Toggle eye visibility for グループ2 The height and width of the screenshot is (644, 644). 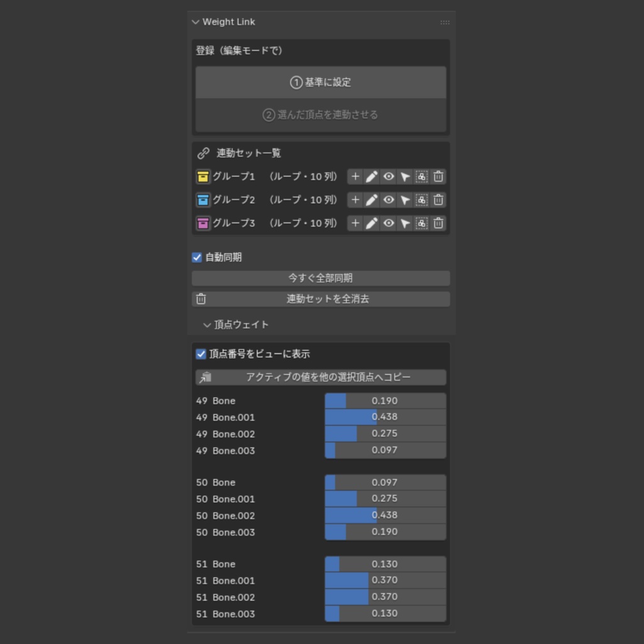[389, 200]
